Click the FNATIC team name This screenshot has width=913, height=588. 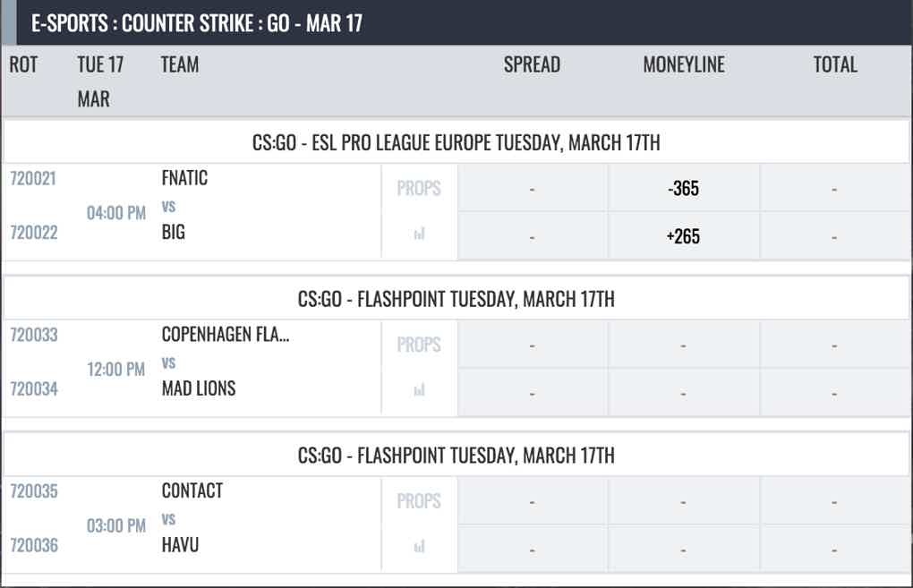(184, 177)
